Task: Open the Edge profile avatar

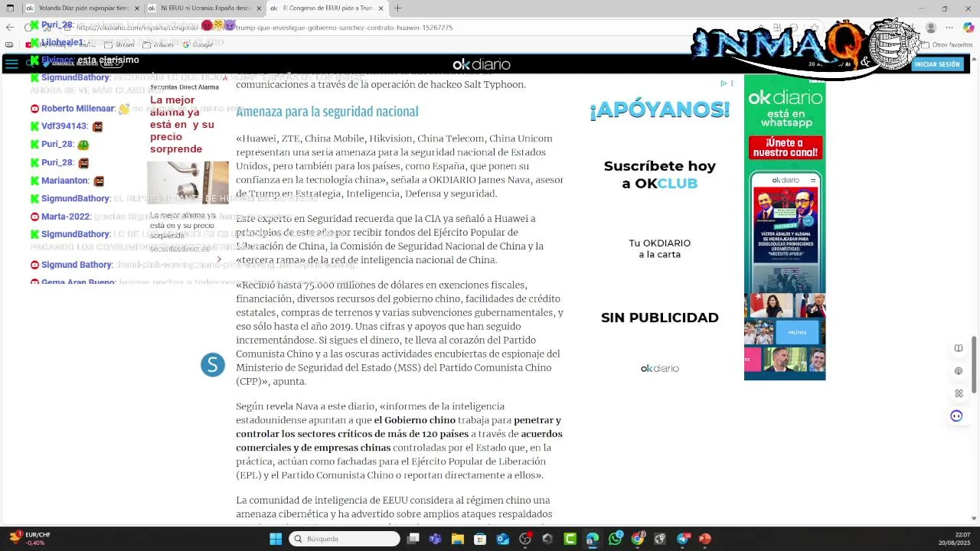Action: 930,28
